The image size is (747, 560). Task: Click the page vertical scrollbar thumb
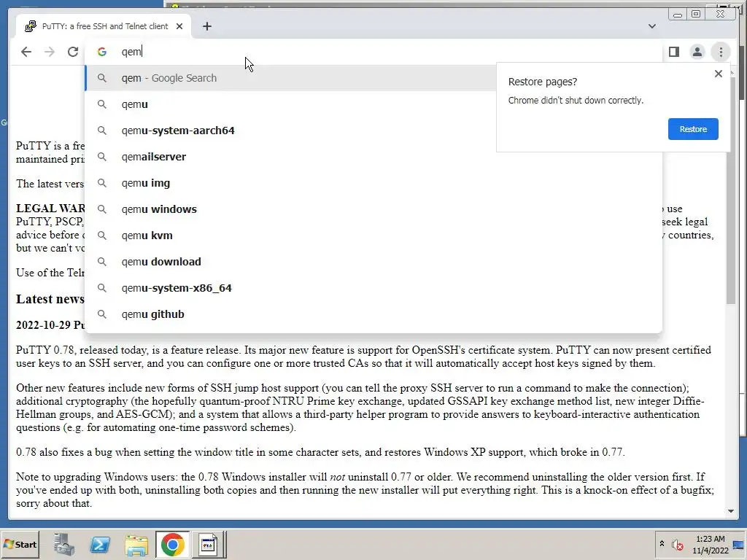pos(731,189)
